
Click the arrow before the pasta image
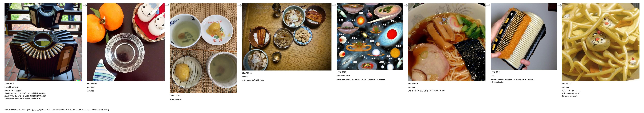(x=560, y=5)
